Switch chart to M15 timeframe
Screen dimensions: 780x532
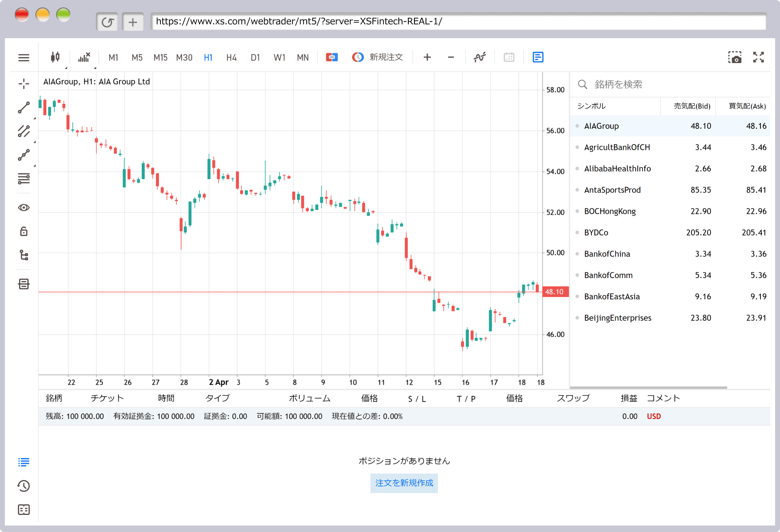160,58
